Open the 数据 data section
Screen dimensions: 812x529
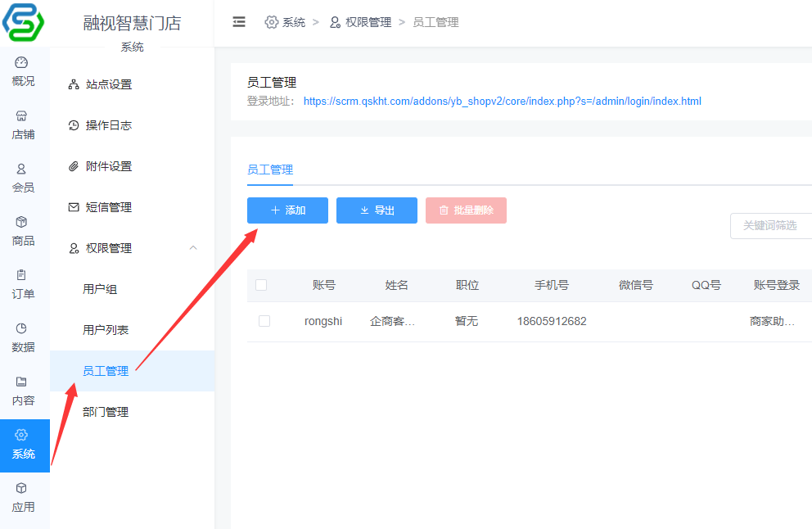coord(23,338)
